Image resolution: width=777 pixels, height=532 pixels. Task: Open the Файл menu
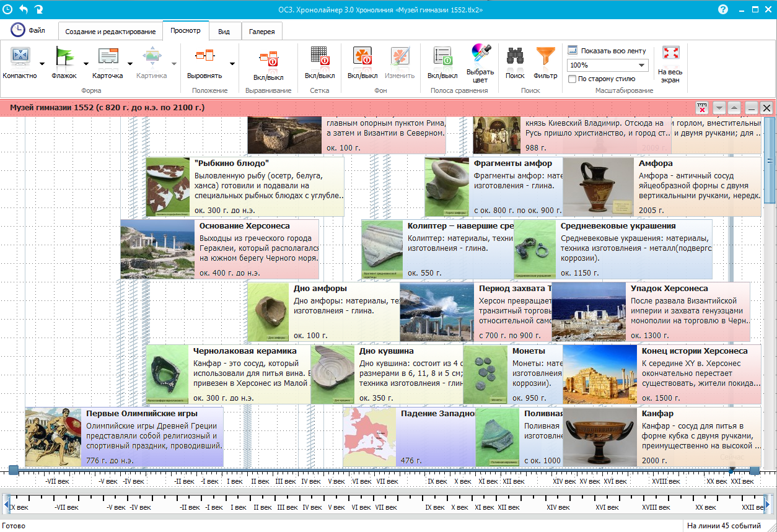[x=28, y=30]
